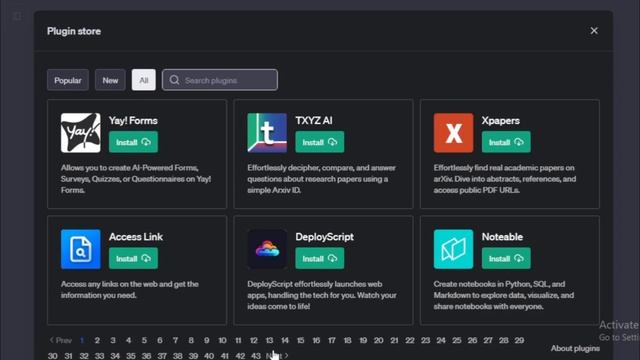This screenshot has width=640, height=360.
Task: Click the Xpapers plugin logo
Action: tap(453, 133)
